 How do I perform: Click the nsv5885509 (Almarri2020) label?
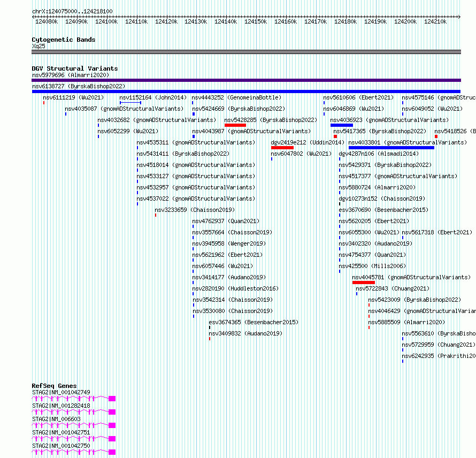point(406,322)
